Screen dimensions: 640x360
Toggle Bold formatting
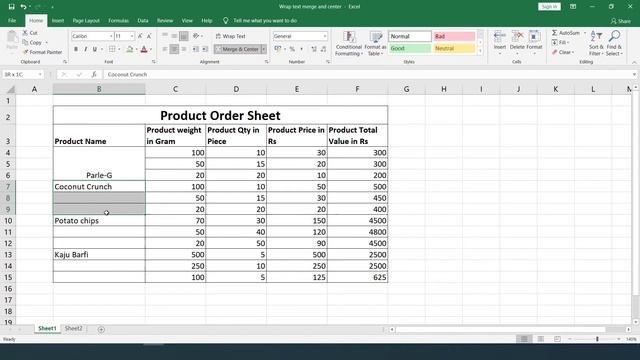[x=76, y=49]
